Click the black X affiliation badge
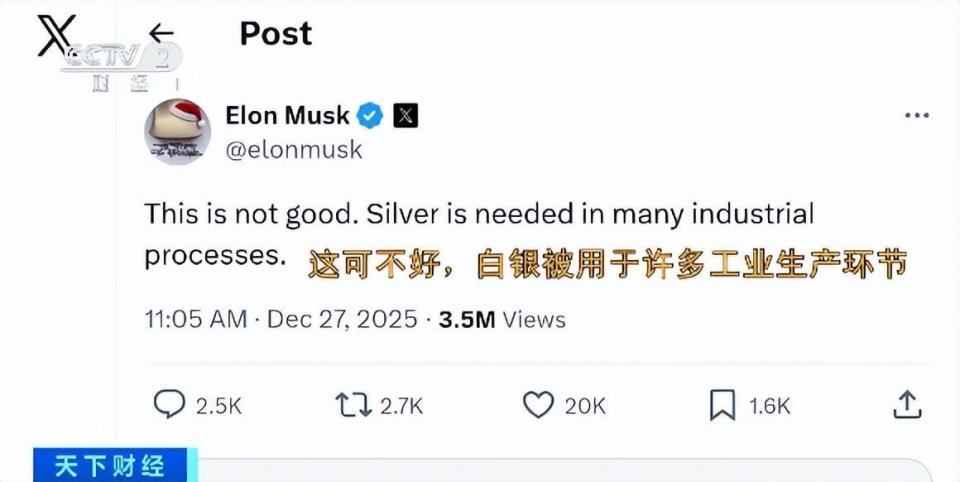Image resolution: width=960 pixels, height=482 pixels. pyautogui.click(x=404, y=115)
